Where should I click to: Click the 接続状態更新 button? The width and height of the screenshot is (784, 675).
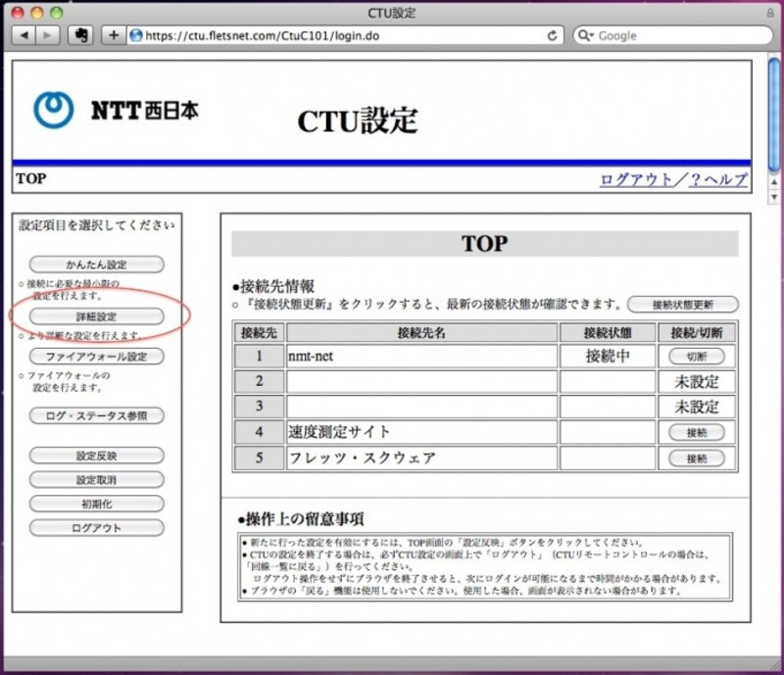click(683, 305)
